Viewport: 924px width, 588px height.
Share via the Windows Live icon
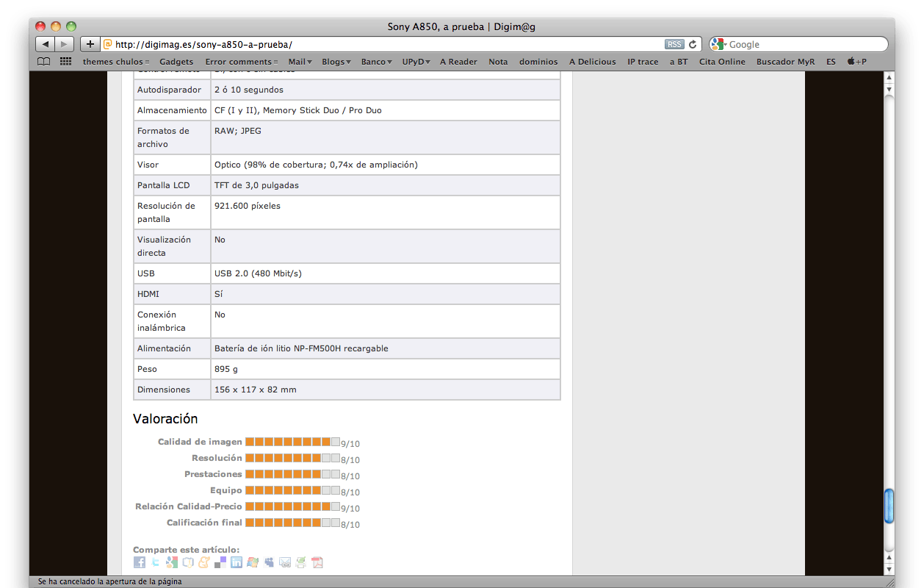tap(253, 562)
